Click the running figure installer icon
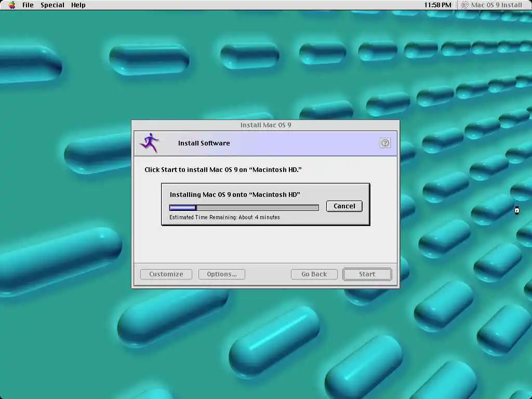 pyautogui.click(x=150, y=143)
